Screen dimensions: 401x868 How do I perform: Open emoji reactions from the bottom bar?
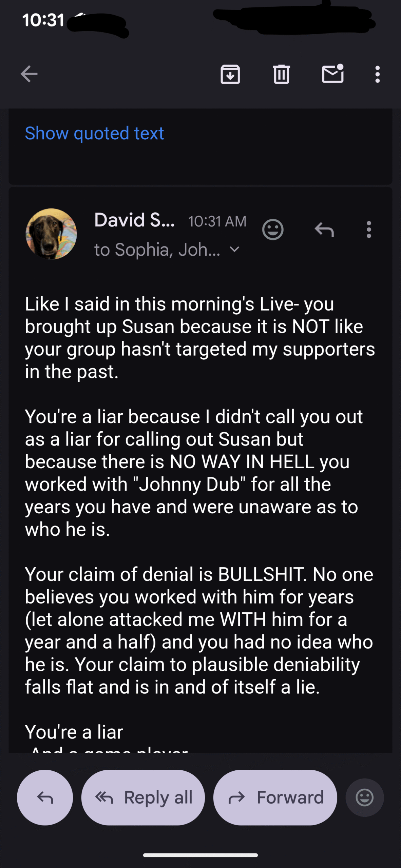coord(365,797)
